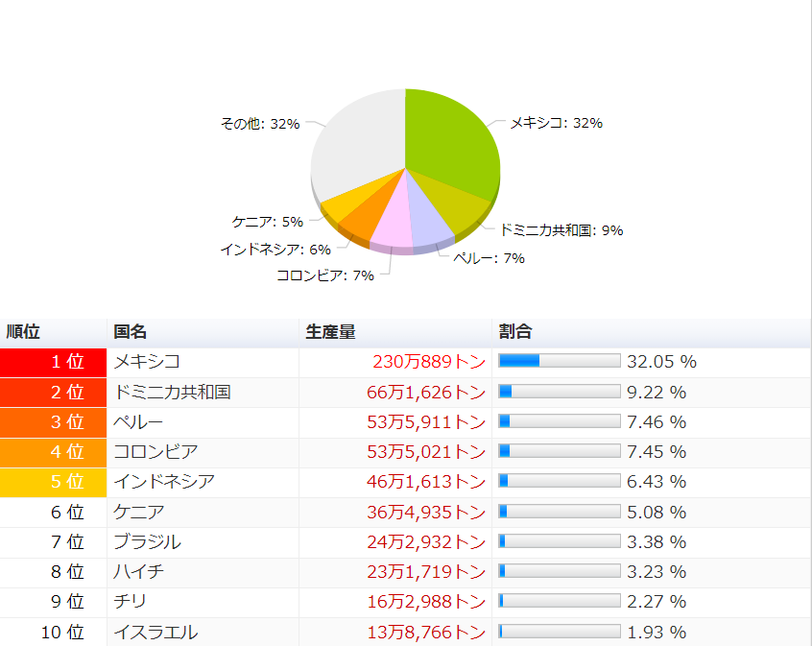The width and height of the screenshot is (812, 646).
Task: Click the 割合 column header
Action: [516, 332]
